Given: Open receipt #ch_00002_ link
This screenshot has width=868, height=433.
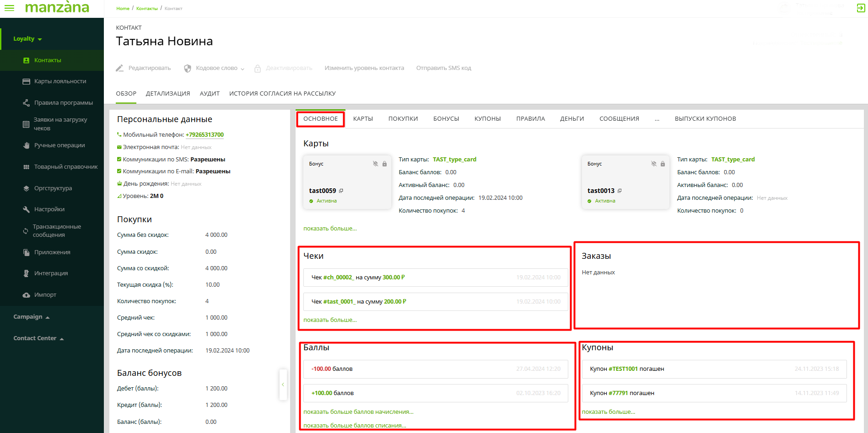Looking at the screenshot, I should click(338, 278).
